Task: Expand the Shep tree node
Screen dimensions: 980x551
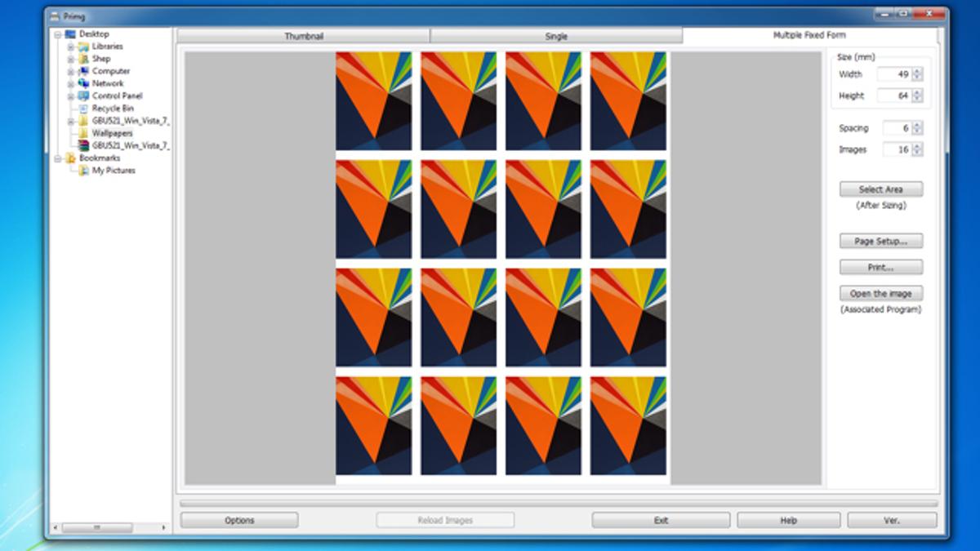Action: click(71, 59)
